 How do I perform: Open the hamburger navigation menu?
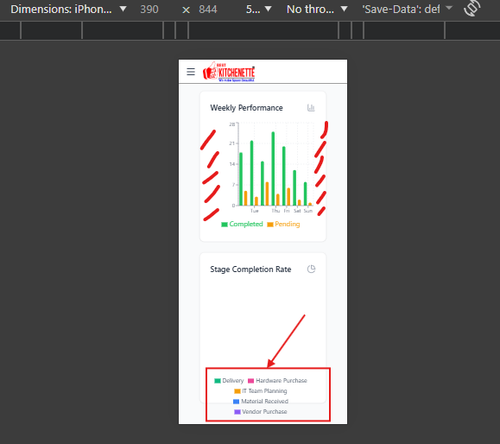click(x=191, y=72)
